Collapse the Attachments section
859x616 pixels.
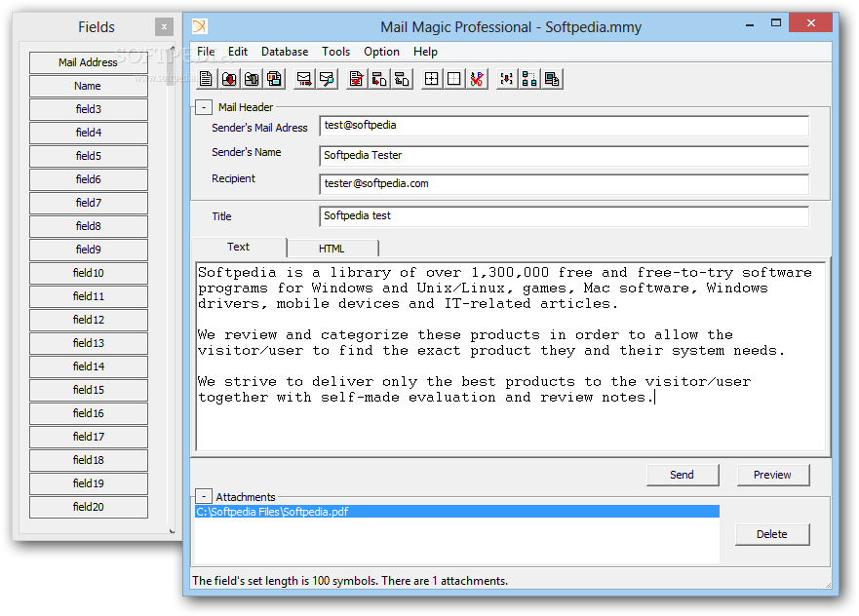coord(204,497)
